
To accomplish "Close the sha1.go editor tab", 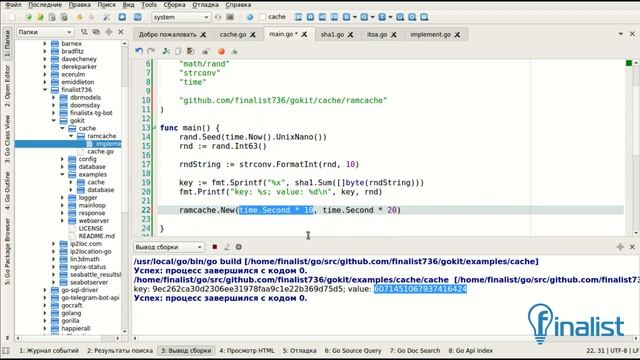I will click(350, 35).
